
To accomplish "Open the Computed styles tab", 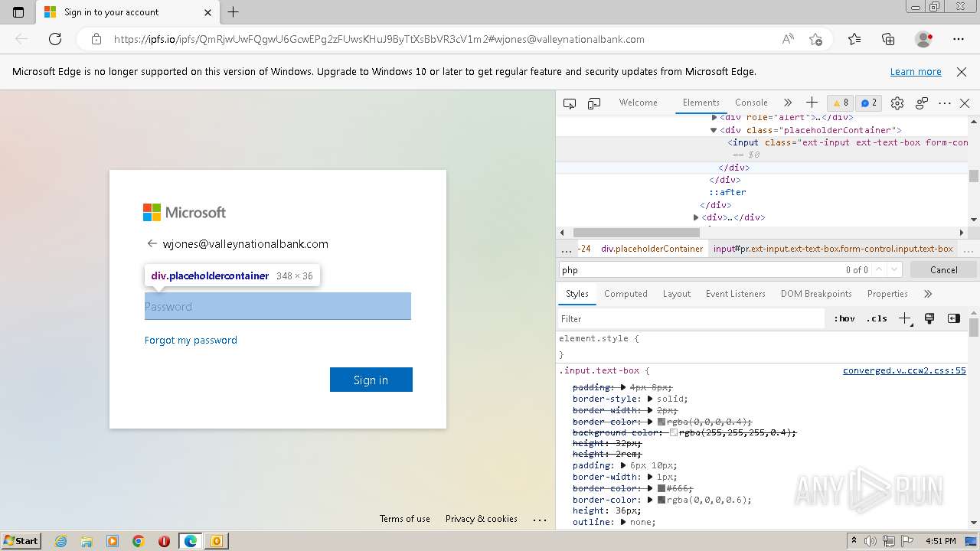I will coord(626,294).
